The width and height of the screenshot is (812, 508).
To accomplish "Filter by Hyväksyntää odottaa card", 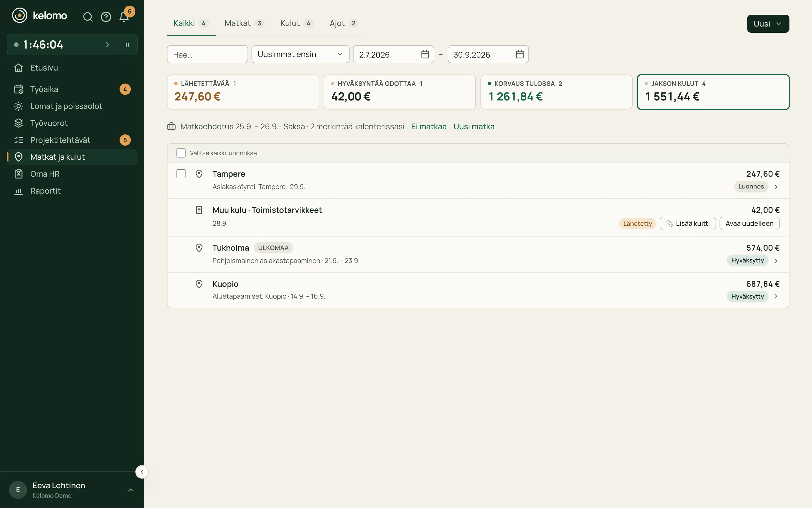I will pos(400,92).
